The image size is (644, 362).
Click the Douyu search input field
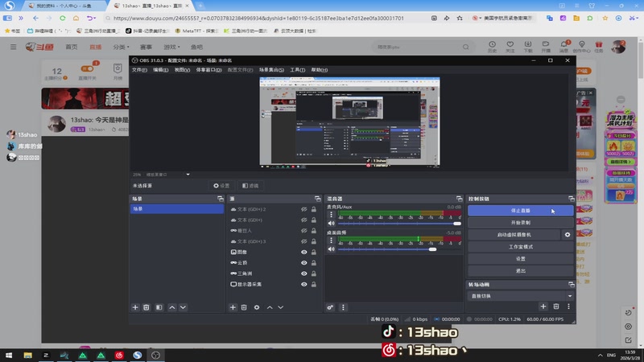[417, 47]
